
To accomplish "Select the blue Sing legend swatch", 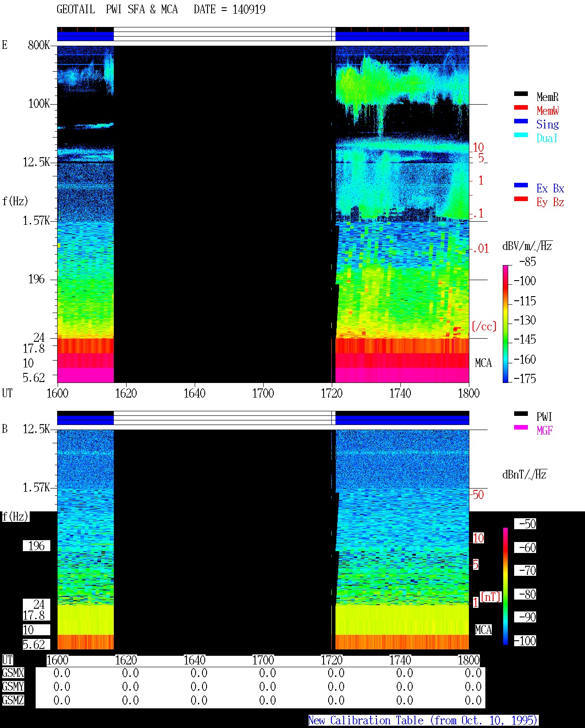I will pyautogui.click(x=521, y=121).
